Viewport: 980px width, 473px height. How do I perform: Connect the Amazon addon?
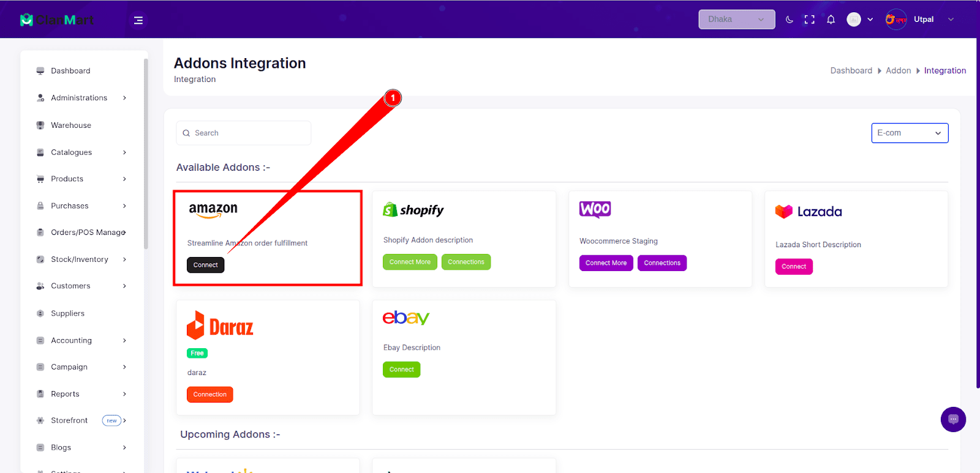[x=205, y=265]
